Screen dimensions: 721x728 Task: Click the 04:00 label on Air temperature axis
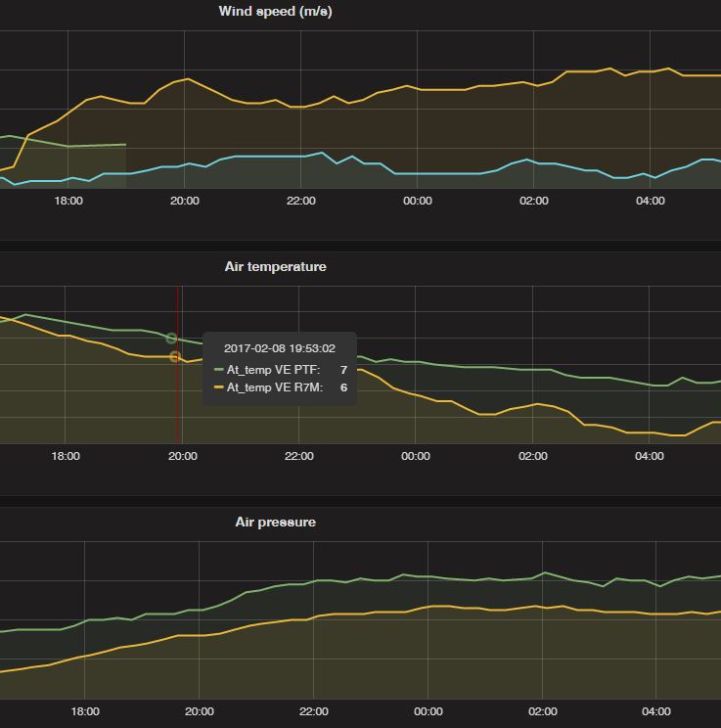(x=649, y=456)
